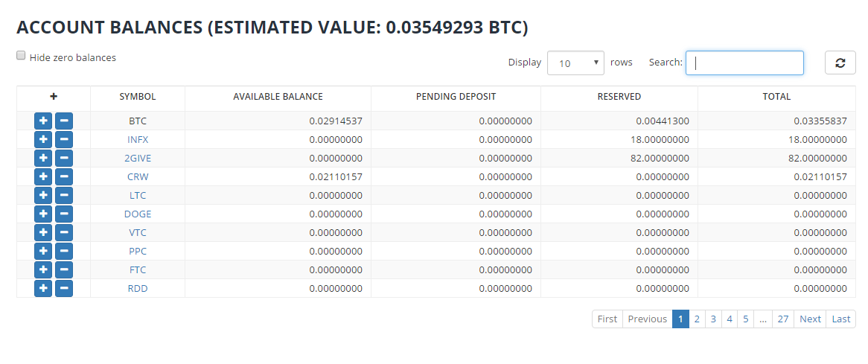Click the deposit plus icon for VTC
Image resolution: width=868 pixels, height=364 pixels.
43,232
